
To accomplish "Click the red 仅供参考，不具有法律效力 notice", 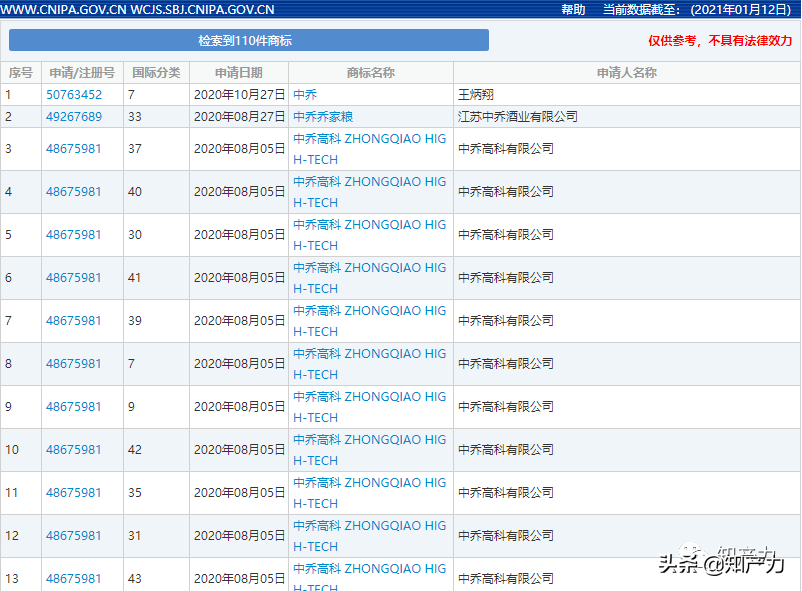I will [720, 40].
